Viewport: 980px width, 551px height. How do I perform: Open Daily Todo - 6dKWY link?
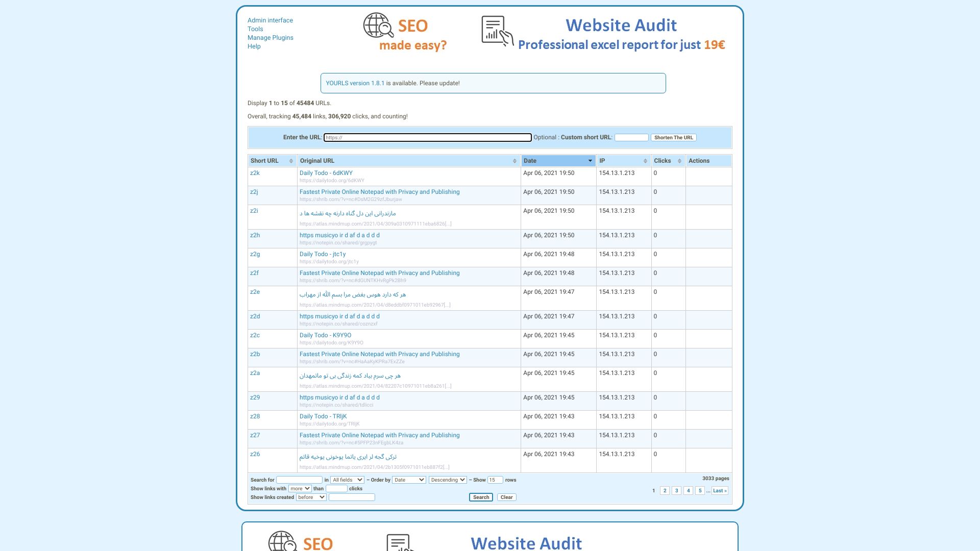pos(326,173)
